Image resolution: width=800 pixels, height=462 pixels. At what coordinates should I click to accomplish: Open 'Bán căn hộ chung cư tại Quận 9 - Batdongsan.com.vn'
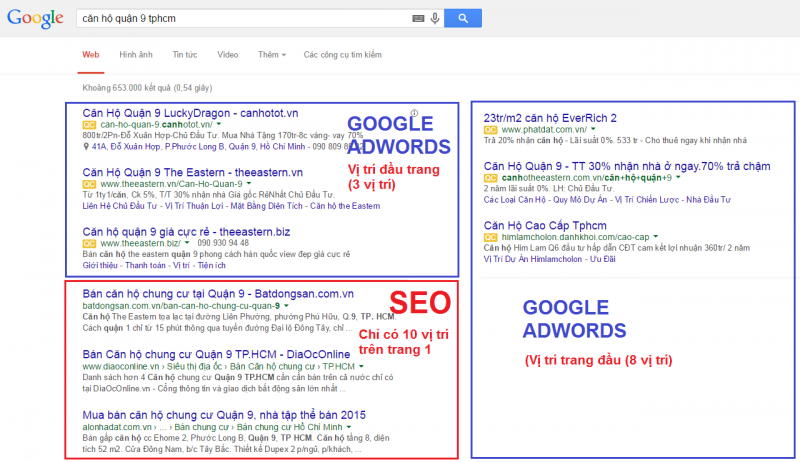click(x=218, y=294)
